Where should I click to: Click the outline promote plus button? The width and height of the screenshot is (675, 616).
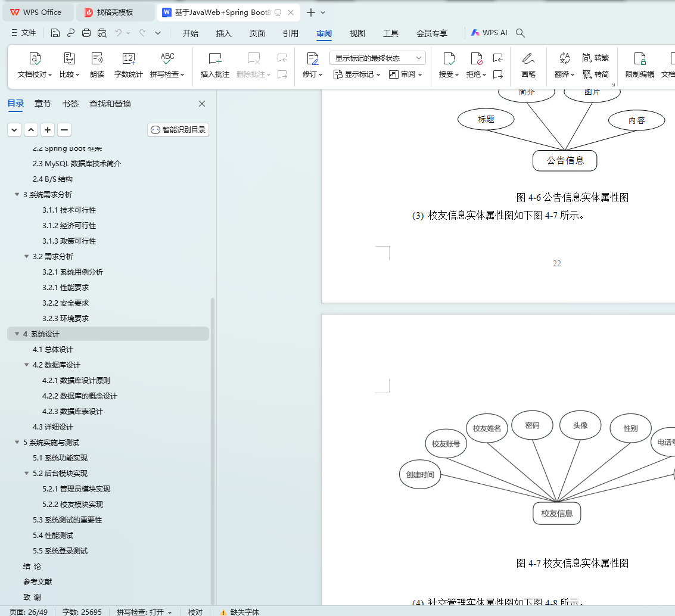click(48, 130)
